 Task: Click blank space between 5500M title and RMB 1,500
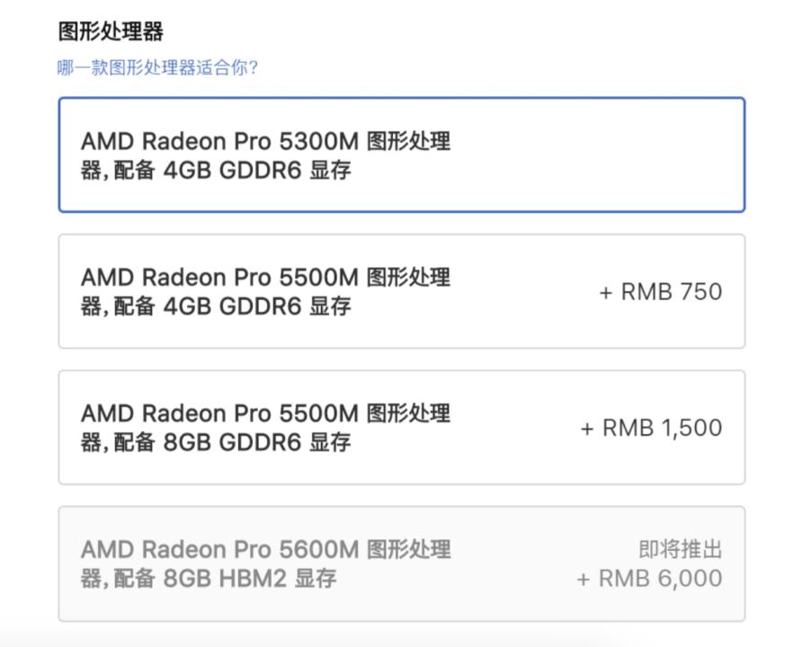pyautogui.click(x=517, y=428)
